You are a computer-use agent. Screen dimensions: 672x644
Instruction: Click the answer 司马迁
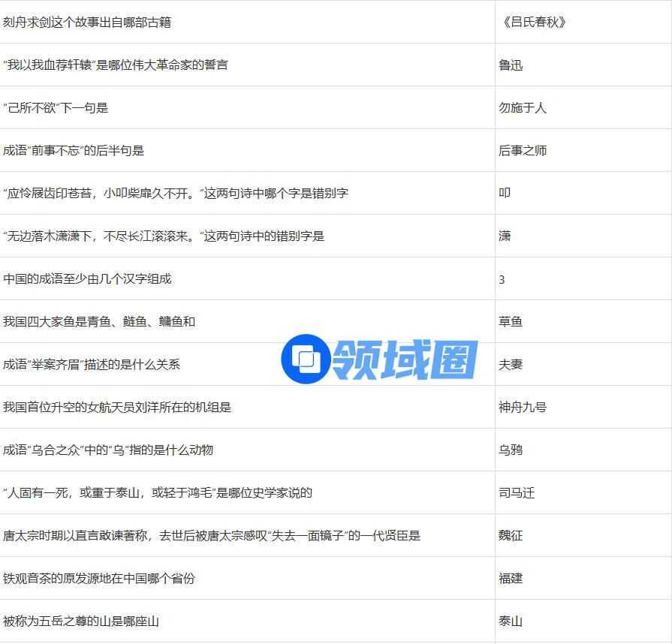[517, 493]
